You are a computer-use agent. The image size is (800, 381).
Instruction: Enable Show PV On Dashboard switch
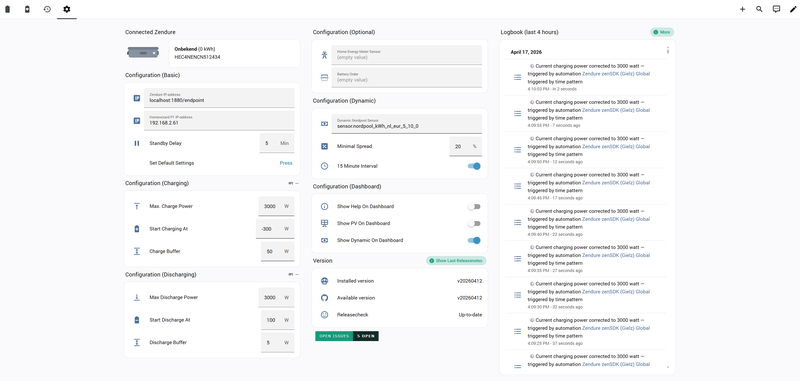(x=474, y=223)
